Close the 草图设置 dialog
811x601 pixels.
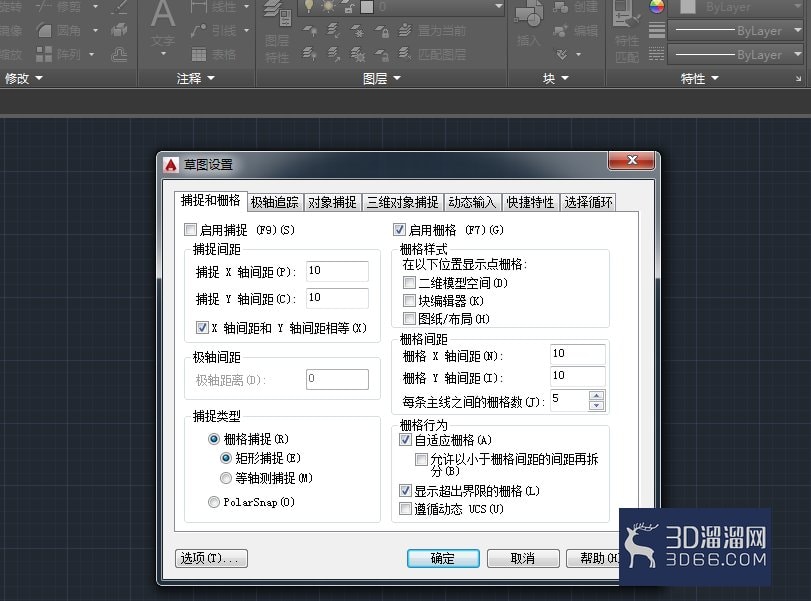pyautogui.click(x=632, y=160)
